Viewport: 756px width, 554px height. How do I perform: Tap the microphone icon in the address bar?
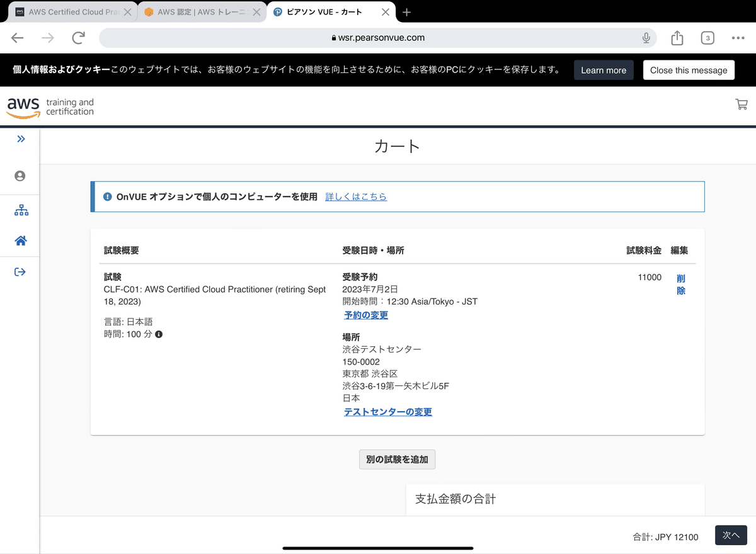point(646,38)
